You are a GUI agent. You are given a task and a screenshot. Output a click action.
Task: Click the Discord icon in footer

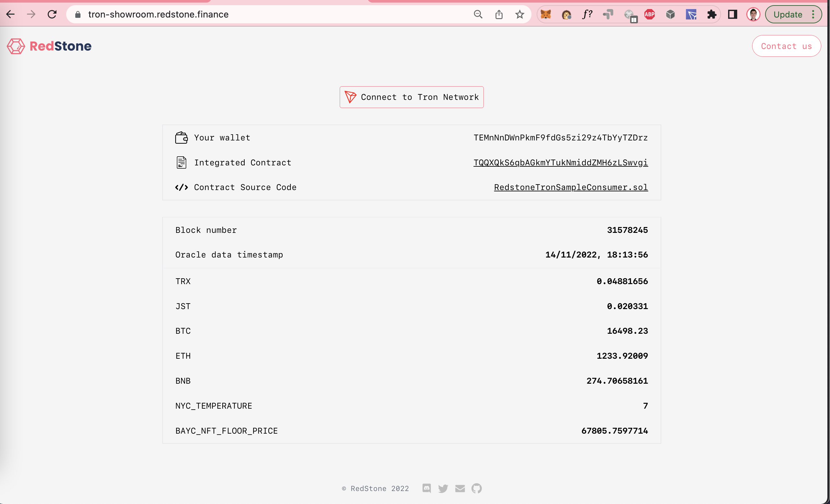(x=426, y=488)
